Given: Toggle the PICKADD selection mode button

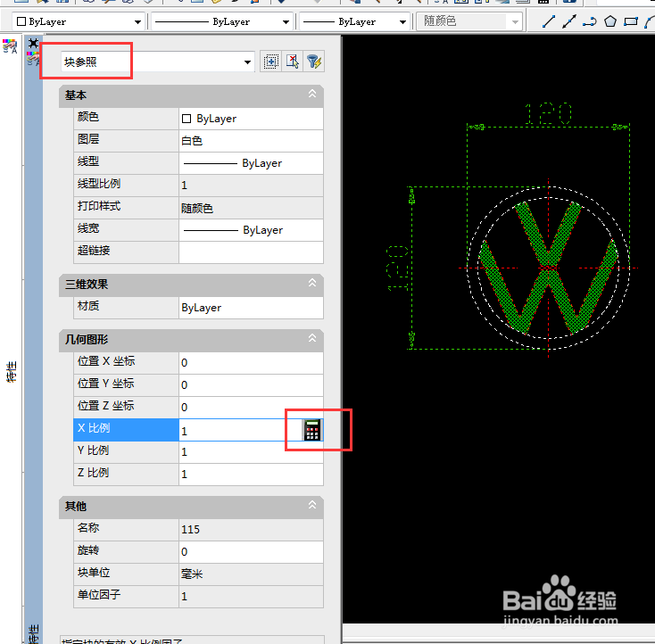Looking at the screenshot, I should 270,62.
